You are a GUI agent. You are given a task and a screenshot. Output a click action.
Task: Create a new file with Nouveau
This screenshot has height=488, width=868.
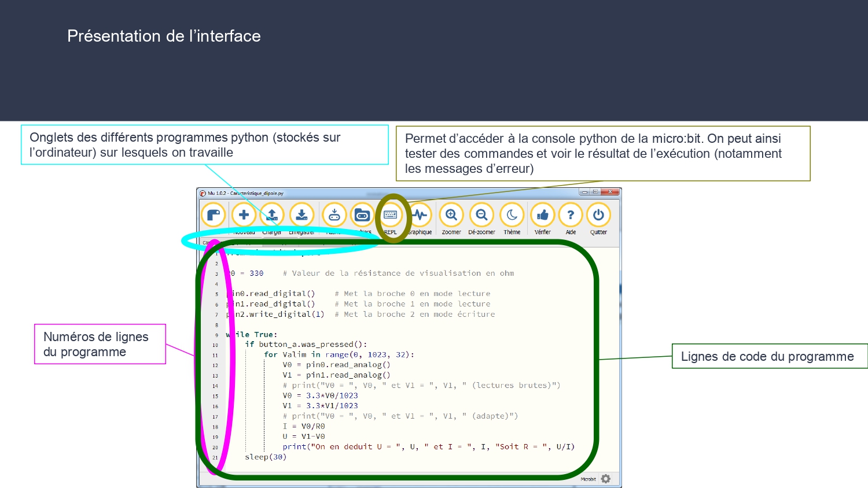(x=244, y=215)
